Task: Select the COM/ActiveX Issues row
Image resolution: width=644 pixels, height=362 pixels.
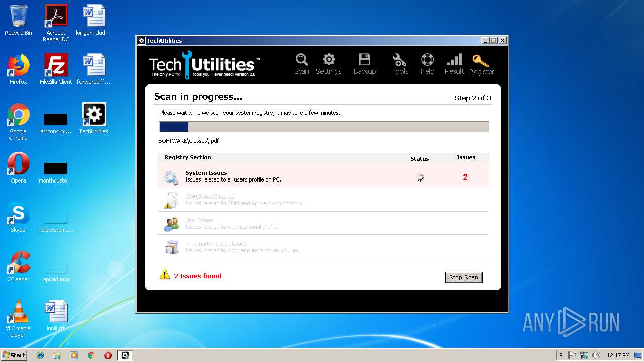Action: (323, 200)
